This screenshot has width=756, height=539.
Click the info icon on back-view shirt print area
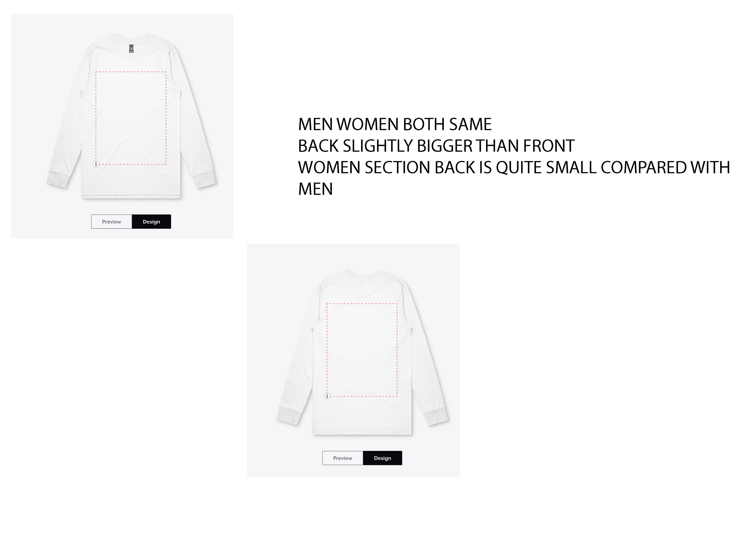(x=327, y=396)
